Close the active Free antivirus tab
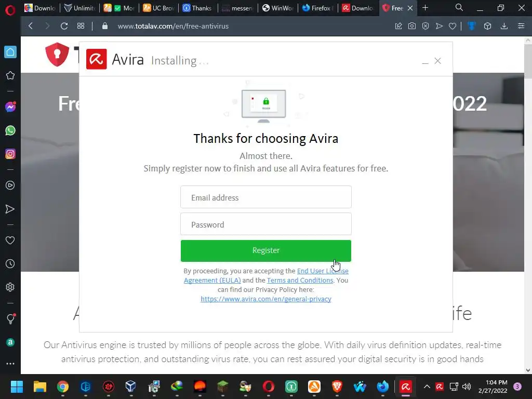532x399 pixels. tap(410, 8)
